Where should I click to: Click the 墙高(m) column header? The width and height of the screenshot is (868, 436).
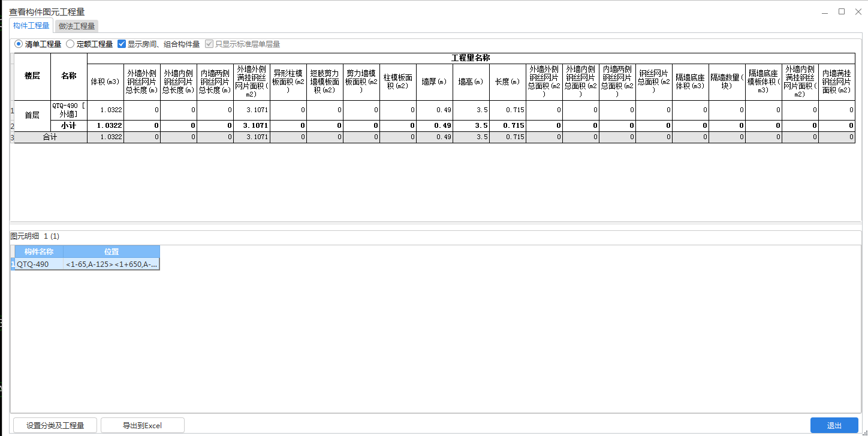(471, 82)
